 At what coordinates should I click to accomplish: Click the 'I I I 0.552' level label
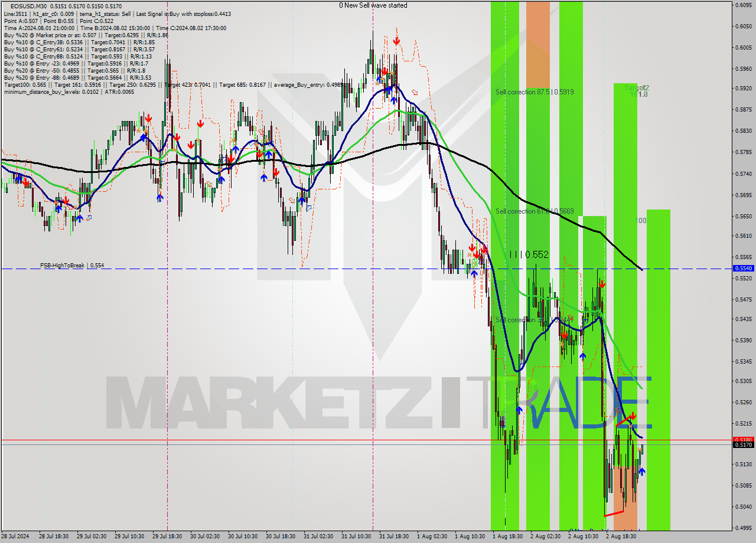[529, 255]
